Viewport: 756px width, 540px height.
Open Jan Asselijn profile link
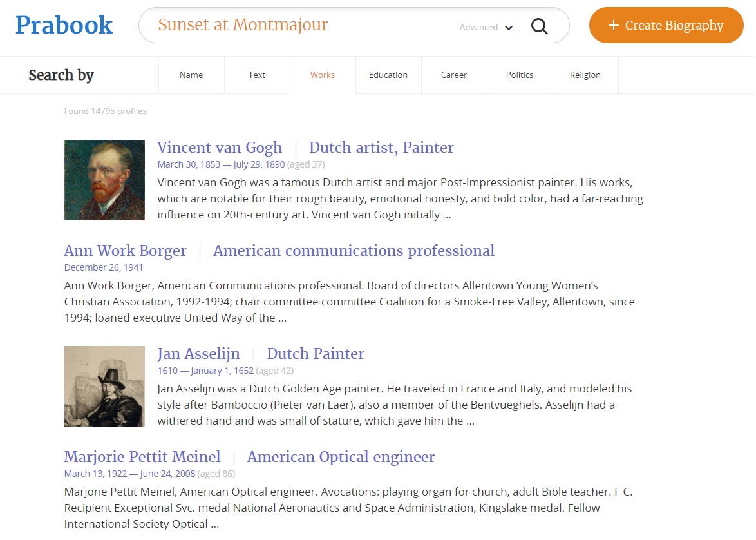click(x=198, y=354)
